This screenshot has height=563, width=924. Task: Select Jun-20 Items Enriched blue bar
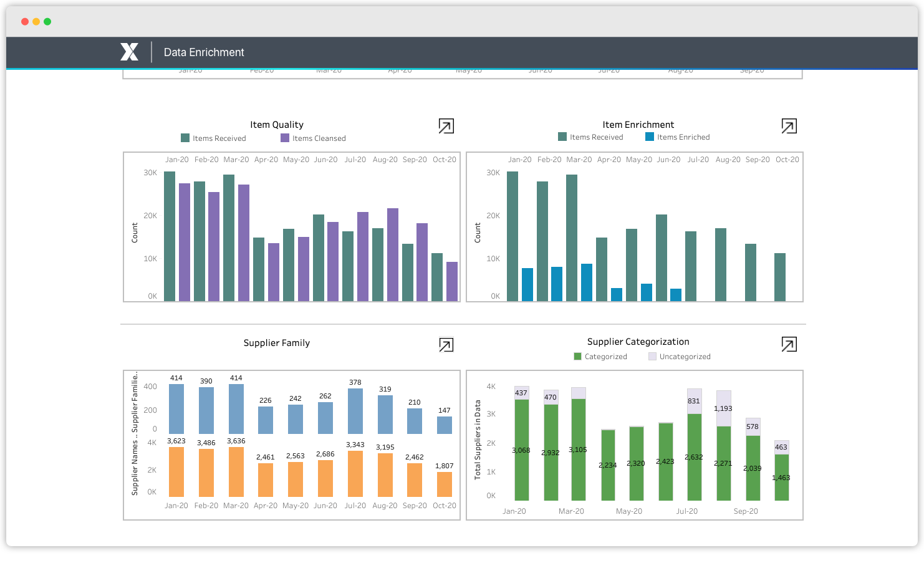676,295
